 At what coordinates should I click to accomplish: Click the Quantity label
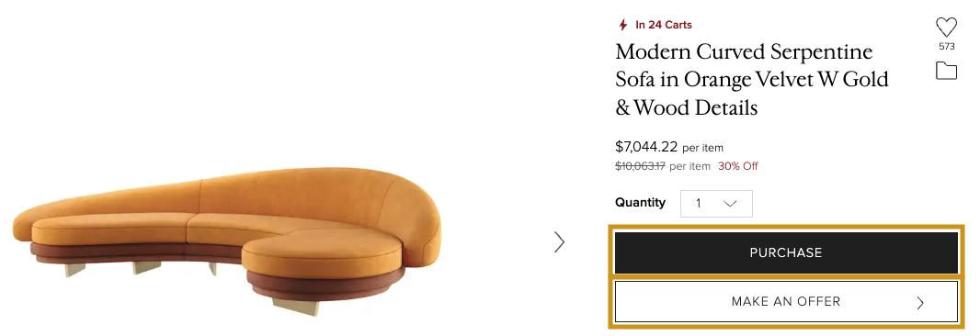(640, 202)
